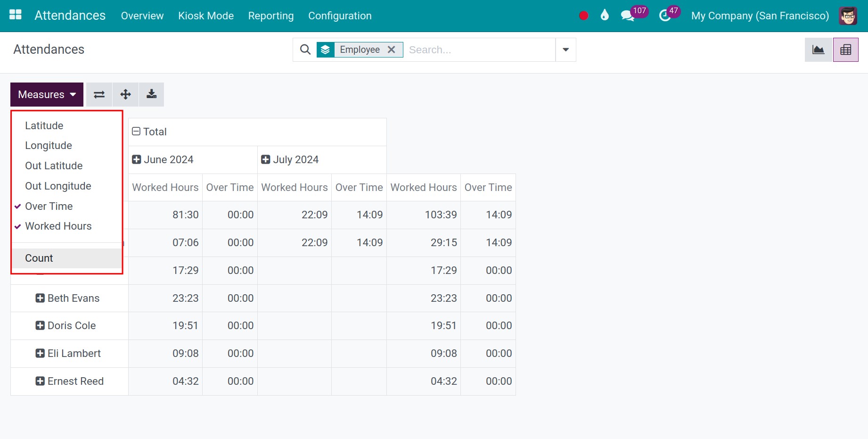Click Doris Cole June 19:51 cell
This screenshot has height=439, width=868.
[165, 325]
